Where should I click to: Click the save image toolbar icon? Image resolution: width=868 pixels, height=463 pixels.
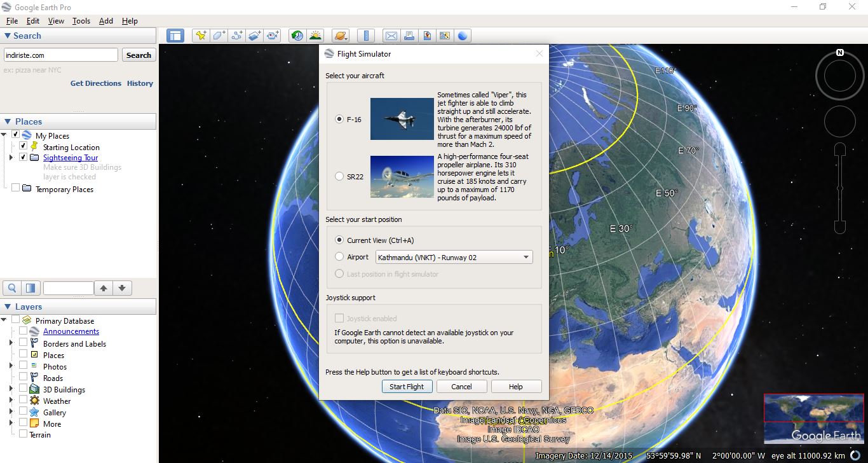coord(427,36)
